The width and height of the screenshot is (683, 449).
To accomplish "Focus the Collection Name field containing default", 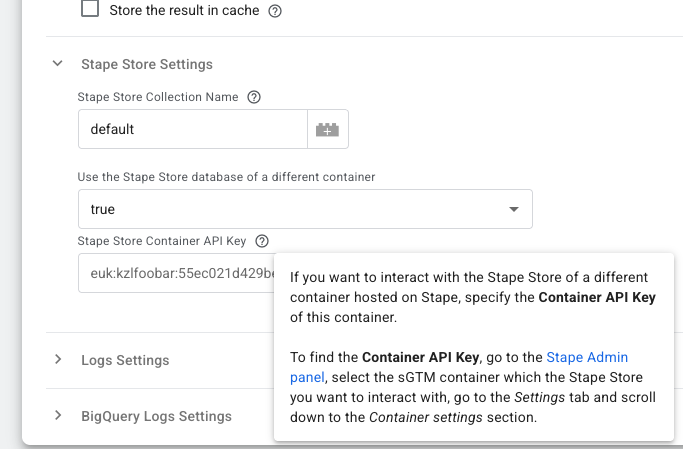I will 192,129.
